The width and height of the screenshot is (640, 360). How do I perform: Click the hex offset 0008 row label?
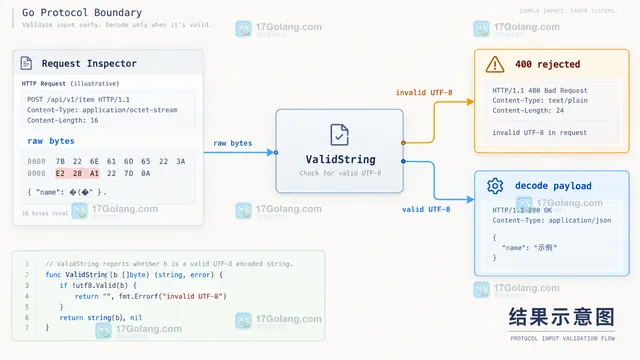36,173
